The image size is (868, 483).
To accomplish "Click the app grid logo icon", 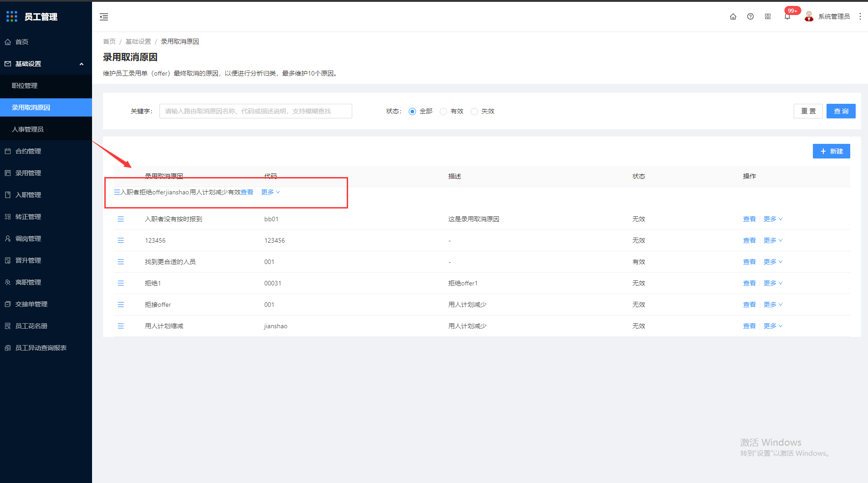I will click(12, 16).
